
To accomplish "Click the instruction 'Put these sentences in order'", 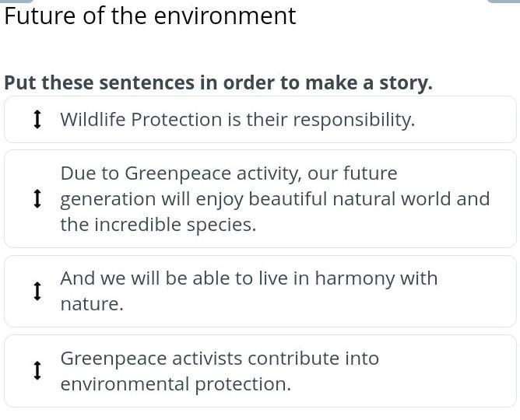I will 218,83.
